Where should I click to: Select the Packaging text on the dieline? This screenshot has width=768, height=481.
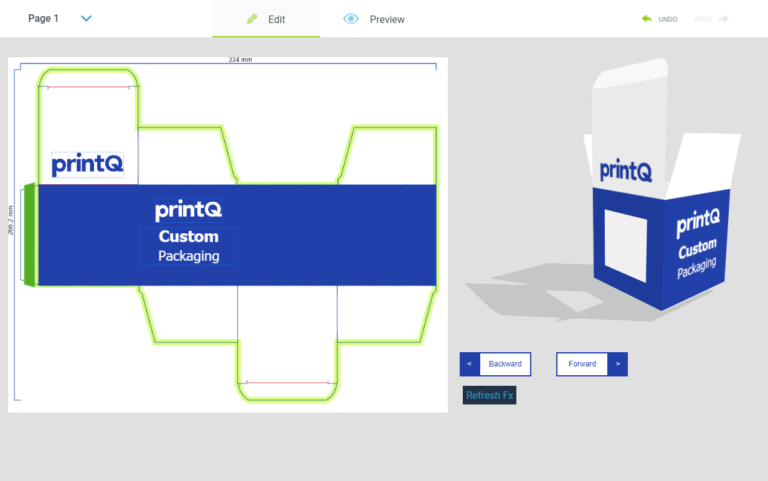[189, 256]
